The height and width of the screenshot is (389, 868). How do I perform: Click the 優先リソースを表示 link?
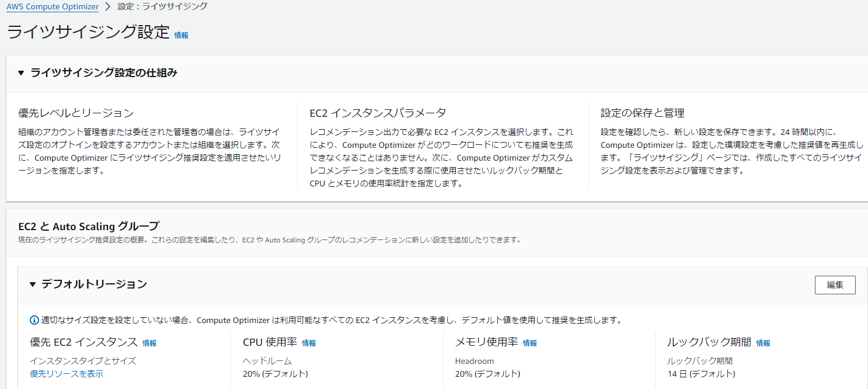coord(67,374)
